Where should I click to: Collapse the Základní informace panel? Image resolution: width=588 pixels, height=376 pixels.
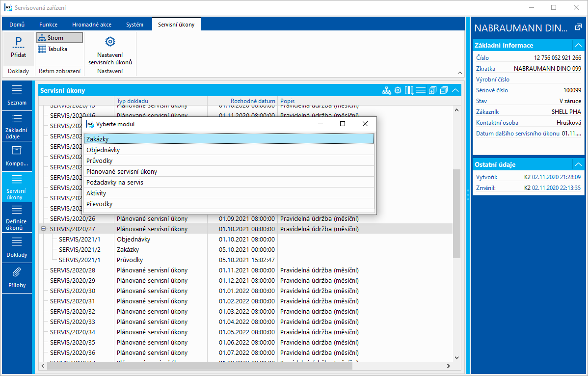(x=578, y=45)
